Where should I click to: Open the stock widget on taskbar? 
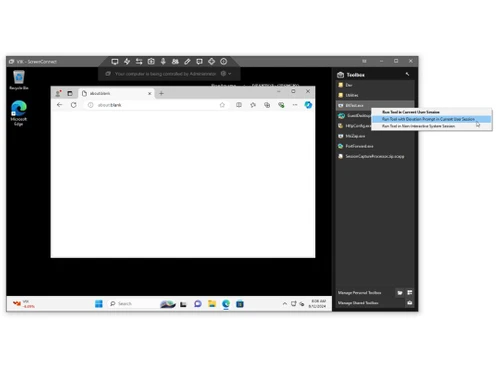coord(23,304)
